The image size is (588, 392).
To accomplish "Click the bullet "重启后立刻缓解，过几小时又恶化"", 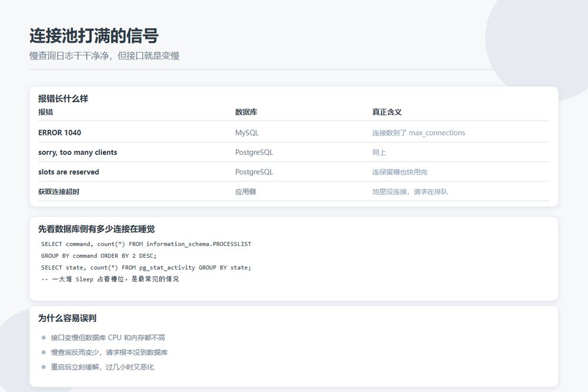I will pos(102,367).
